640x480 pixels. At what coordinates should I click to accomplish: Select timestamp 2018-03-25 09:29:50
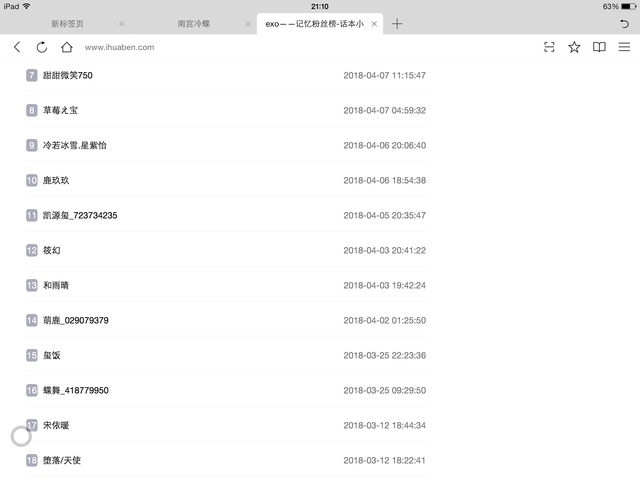coord(384,391)
